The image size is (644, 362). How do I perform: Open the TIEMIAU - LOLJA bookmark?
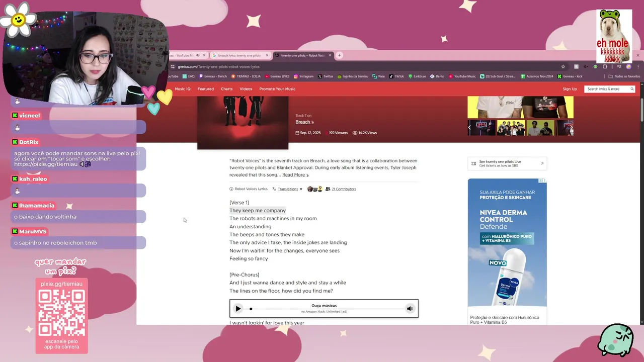(x=246, y=76)
